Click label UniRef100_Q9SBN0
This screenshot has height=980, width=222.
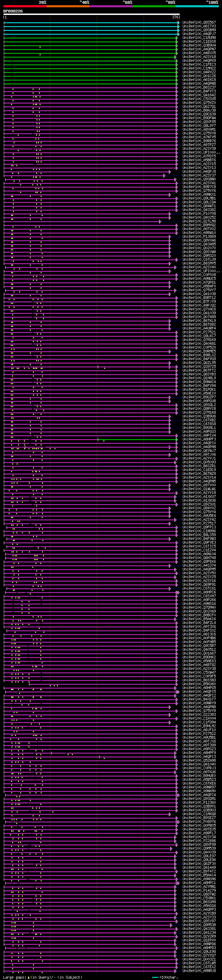click(x=199, y=179)
